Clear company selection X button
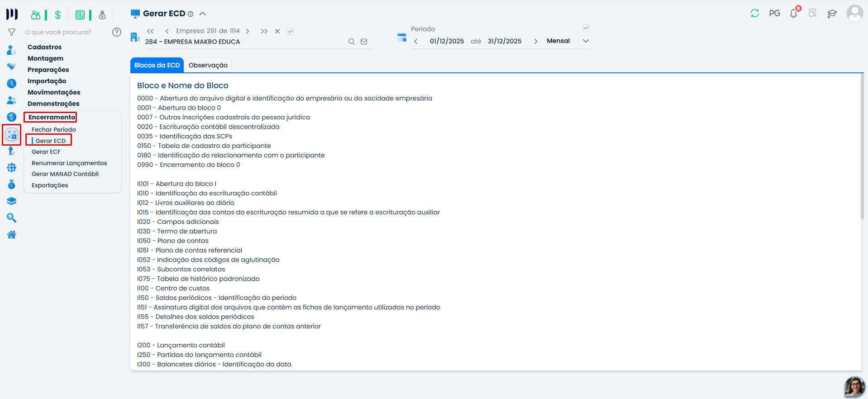 (x=277, y=31)
